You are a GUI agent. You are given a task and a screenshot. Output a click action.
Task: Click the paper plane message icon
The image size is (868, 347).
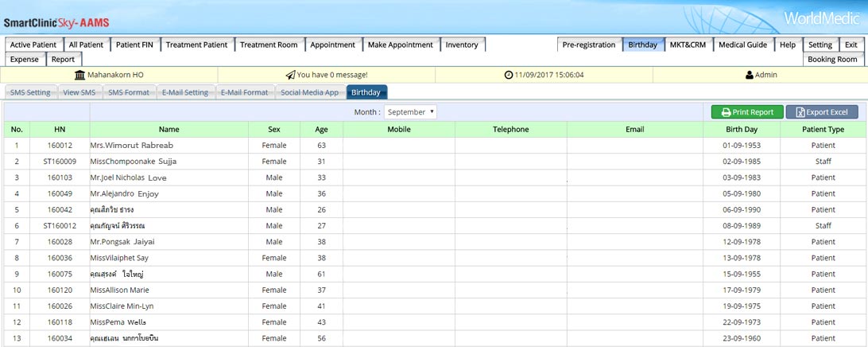(290, 75)
